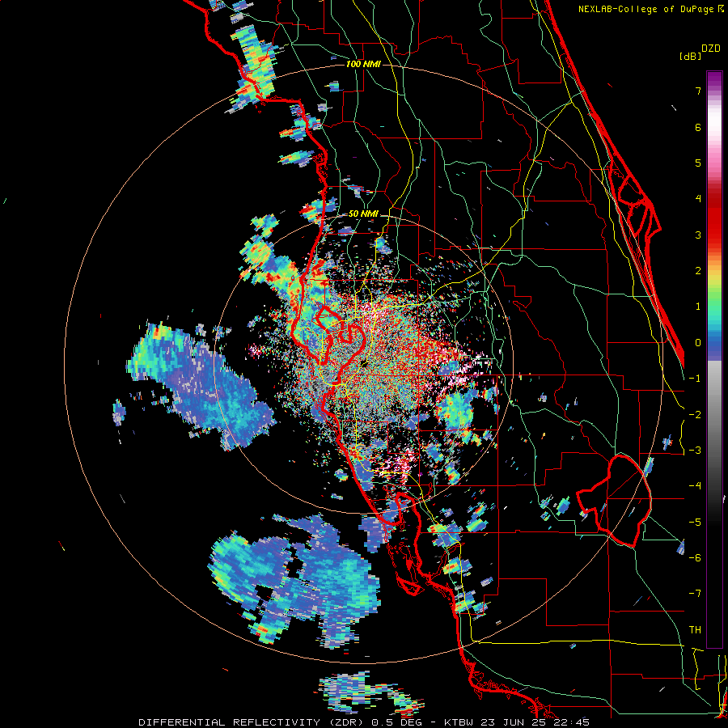Click the -4 value on color scale

pyautogui.click(x=695, y=486)
